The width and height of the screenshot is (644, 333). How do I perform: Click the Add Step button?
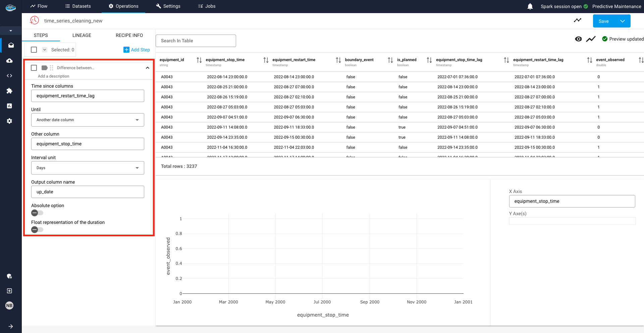tap(137, 50)
